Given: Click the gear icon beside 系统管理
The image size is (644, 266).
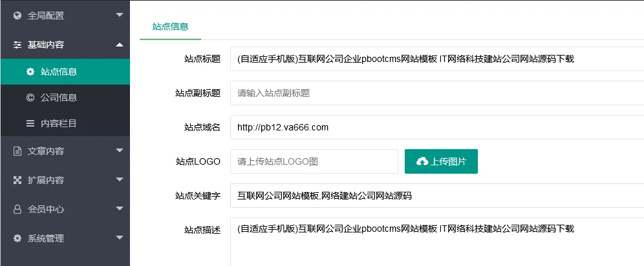Looking at the screenshot, I should tap(17, 238).
